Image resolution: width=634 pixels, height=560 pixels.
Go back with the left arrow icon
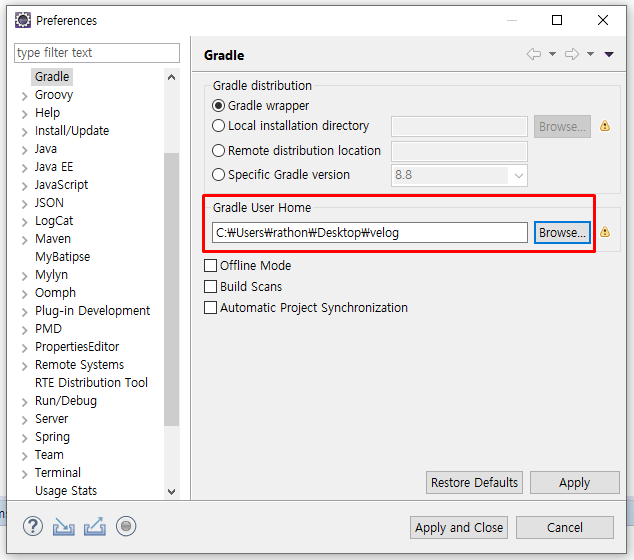coord(534,54)
